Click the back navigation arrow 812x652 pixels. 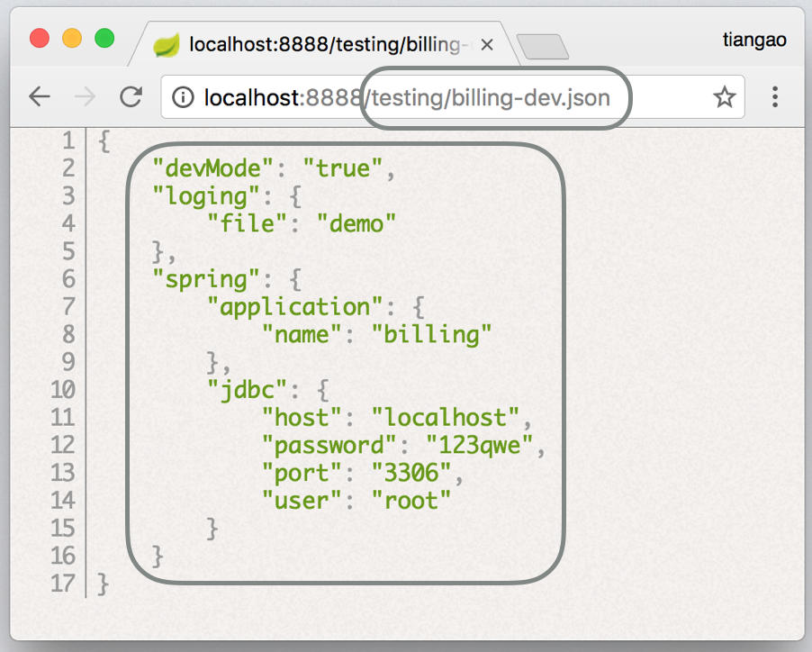coord(41,97)
